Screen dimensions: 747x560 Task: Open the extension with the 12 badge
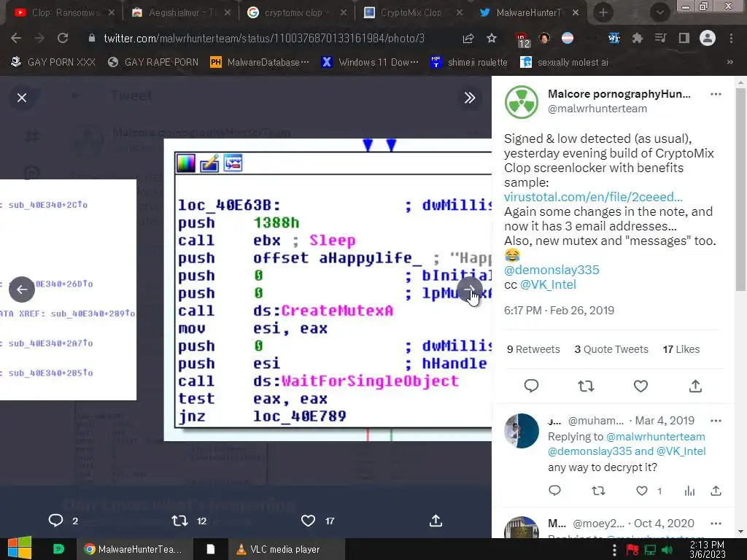[x=522, y=39]
